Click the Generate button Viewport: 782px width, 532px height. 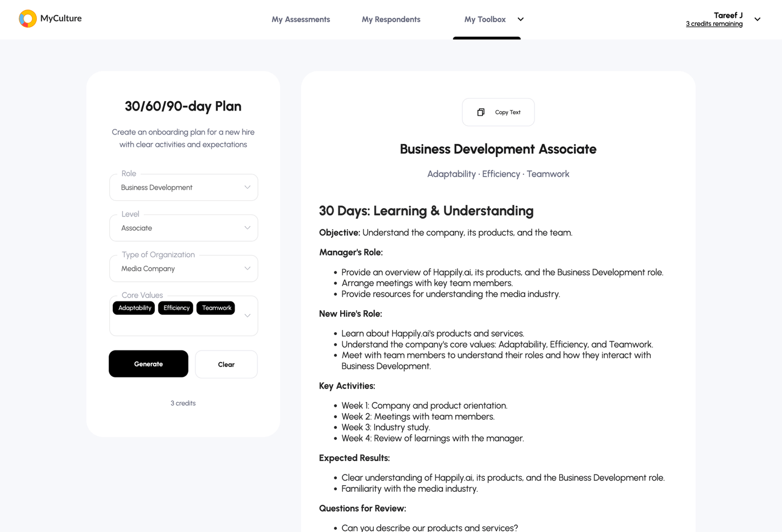[148, 363]
